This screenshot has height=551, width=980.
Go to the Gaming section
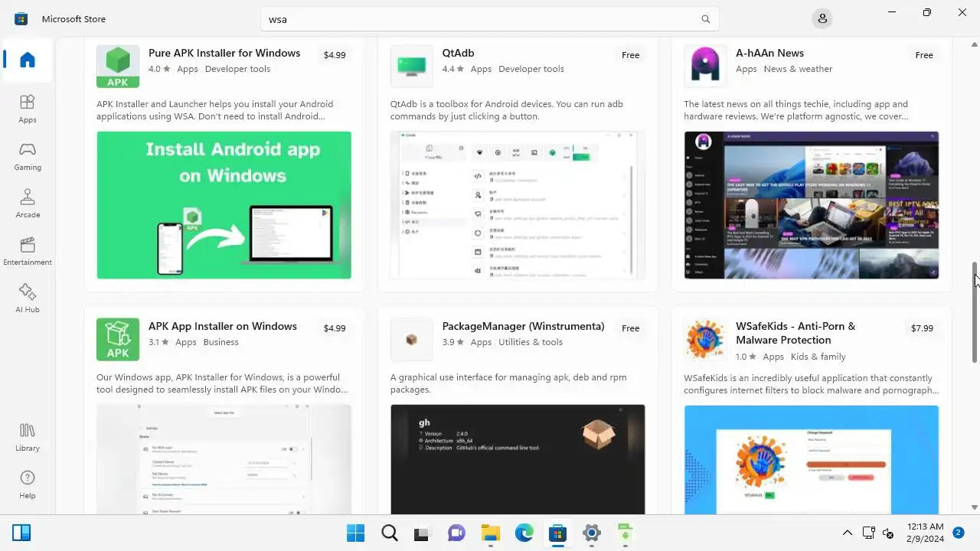click(x=28, y=155)
